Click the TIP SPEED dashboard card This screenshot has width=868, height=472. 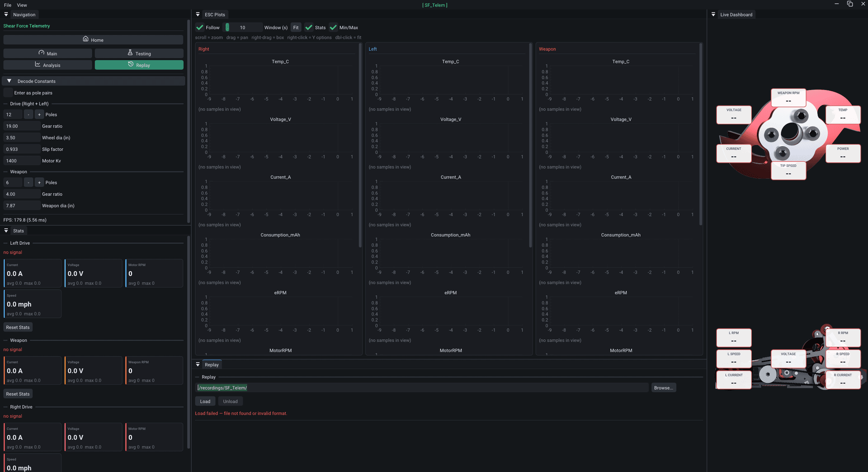coord(788,170)
